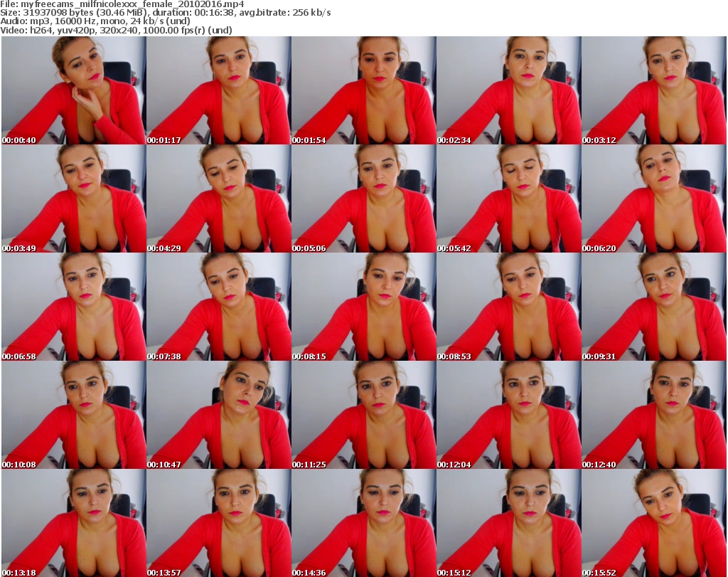This screenshot has height=577, width=728.
Task: Select the frame labeled 00:08:15
Action: click(x=363, y=307)
